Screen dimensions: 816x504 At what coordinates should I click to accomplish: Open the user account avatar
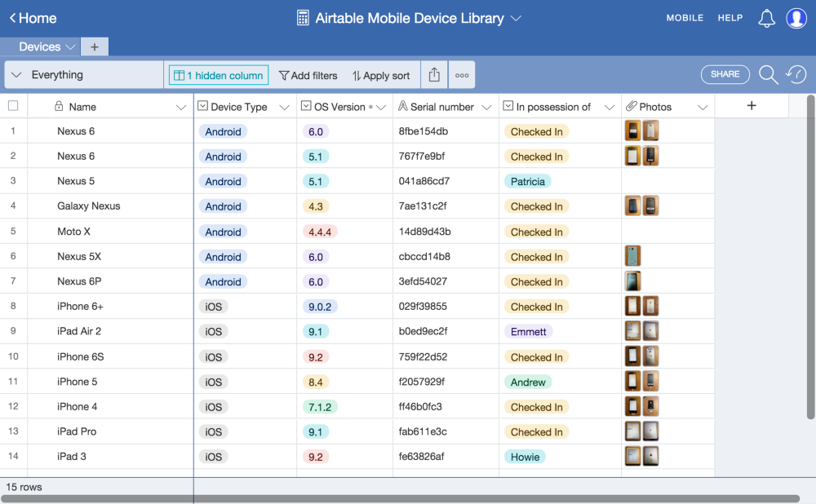(x=796, y=18)
